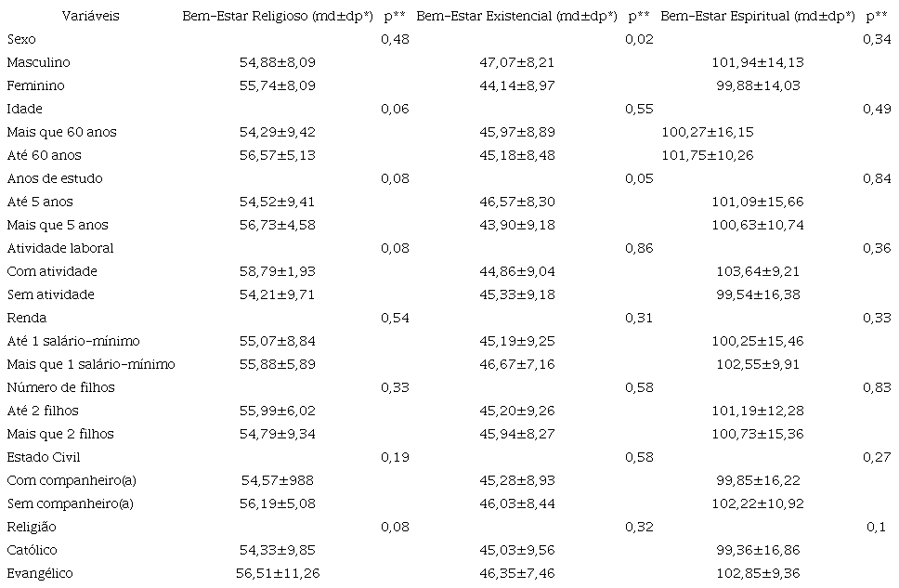Click the Evangélico row label
The height and width of the screenshot is (588, 899).
[x=39, y=573]
